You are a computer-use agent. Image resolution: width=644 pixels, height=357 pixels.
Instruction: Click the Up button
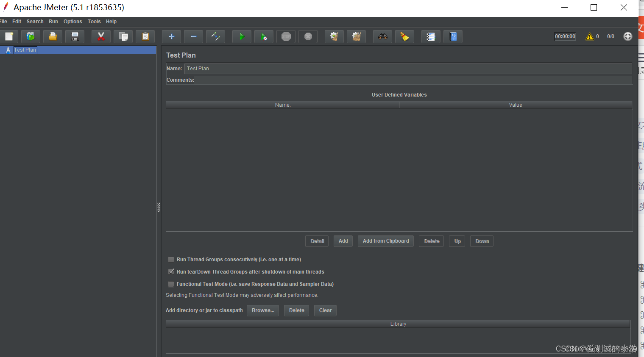(457, 241)
